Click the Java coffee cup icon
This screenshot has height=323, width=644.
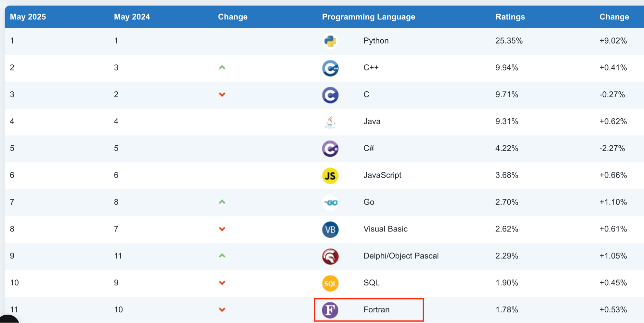pos(330,122)
